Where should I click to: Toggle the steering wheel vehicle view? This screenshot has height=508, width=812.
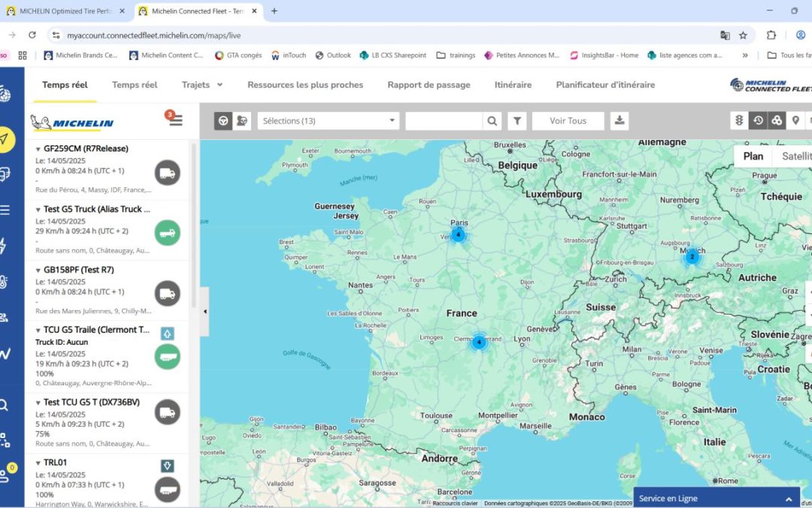[223, 120]
